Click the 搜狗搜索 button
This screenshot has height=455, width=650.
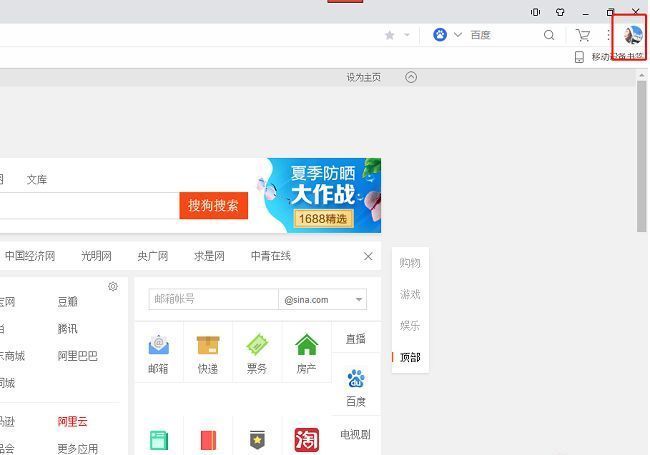(x=213, y=205)
